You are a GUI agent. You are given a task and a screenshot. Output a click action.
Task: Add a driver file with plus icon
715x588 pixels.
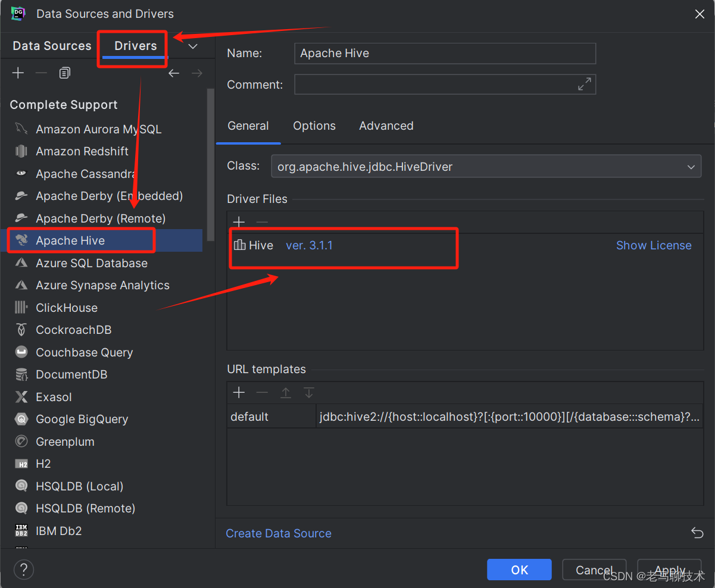pyautogui.click(x=239, y=222)
